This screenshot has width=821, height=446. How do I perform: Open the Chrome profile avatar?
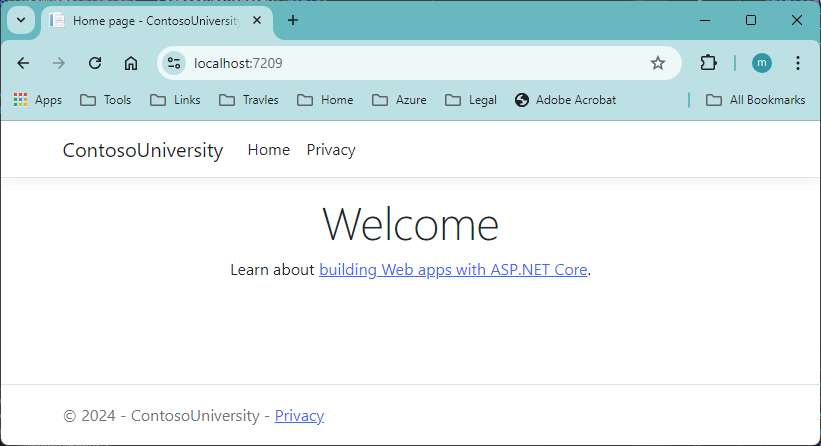[x=762, y=63]
